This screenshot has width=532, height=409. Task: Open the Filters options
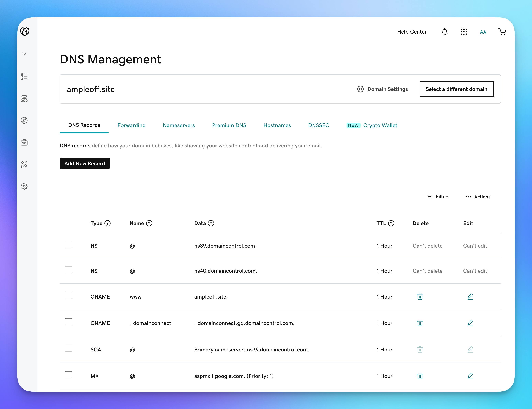(x=438, y=197)
